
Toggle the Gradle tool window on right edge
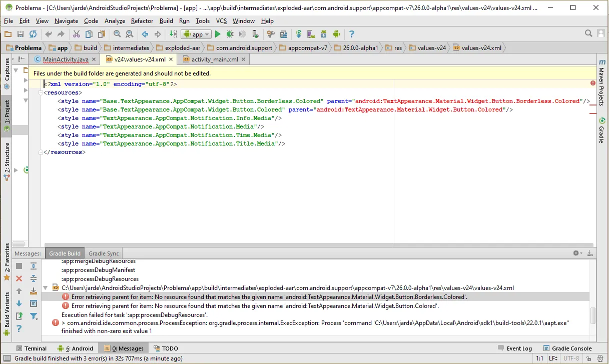tap(601, 131)
